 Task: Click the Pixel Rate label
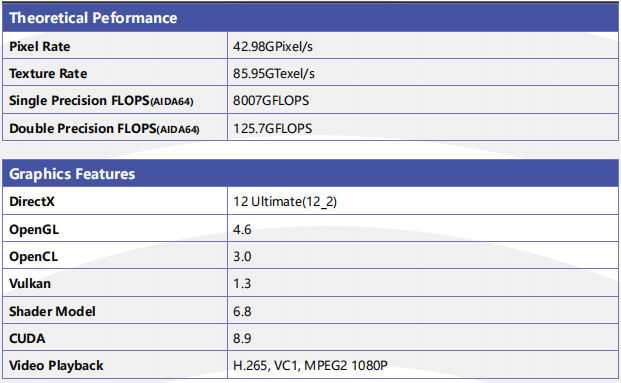[40, 46]
